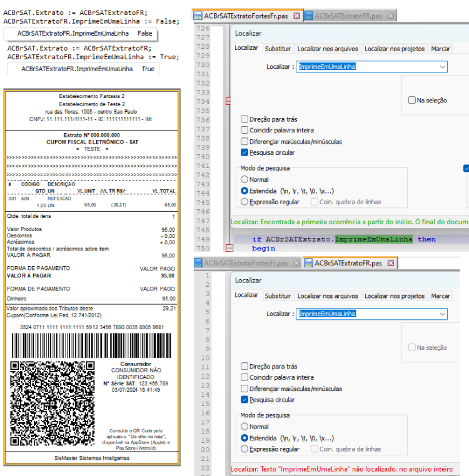Uncheck Pesquisa circular in top dialog
Screen dimensions: 469x476
[245, 152]
